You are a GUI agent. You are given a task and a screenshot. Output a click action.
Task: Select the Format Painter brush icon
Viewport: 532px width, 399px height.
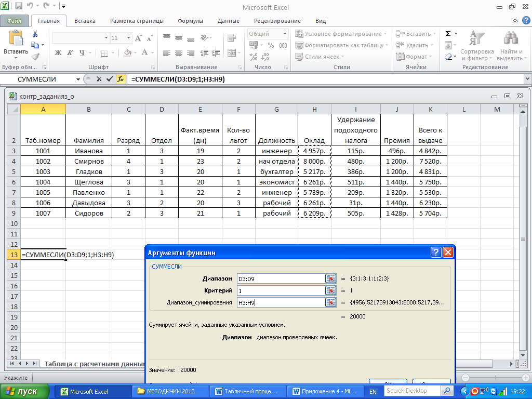[35, 57]
